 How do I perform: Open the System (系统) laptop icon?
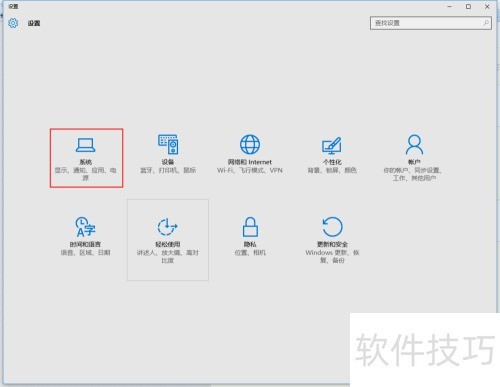tap(86, 145)
